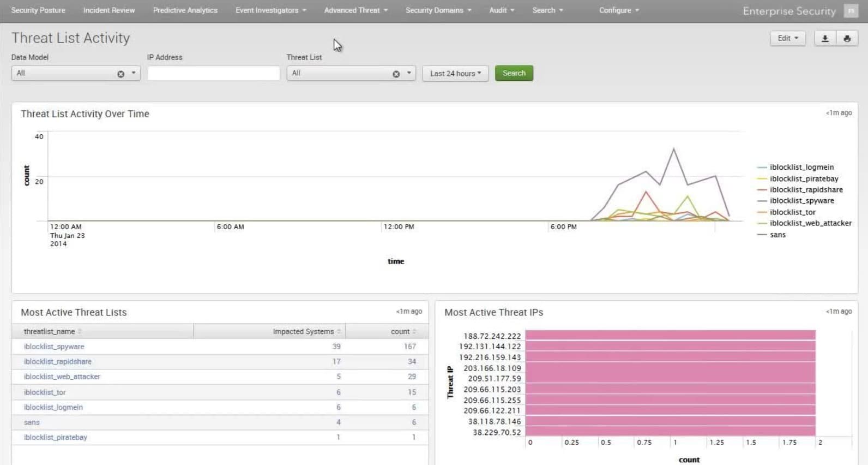The width and height of the screenshot is (868, 465).
Task: Expand the Event Investigators menu
Action: click(x=271, y=10)
